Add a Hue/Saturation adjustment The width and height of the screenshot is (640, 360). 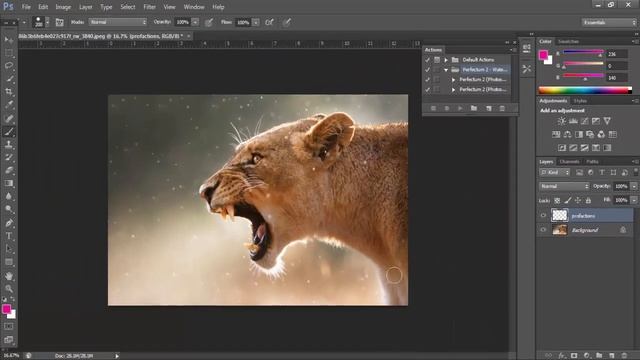(x=556, y=134)
